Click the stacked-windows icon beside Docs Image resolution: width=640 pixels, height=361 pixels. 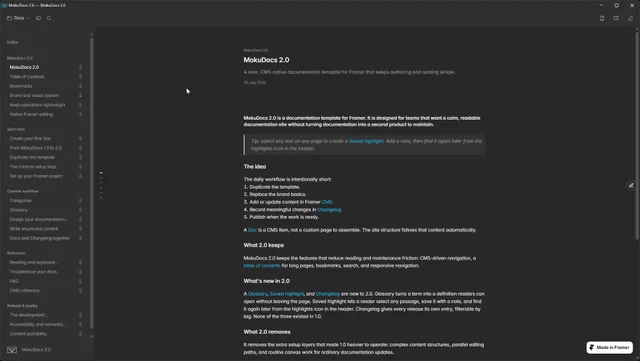pyautogui.click(x=38, y=18)
